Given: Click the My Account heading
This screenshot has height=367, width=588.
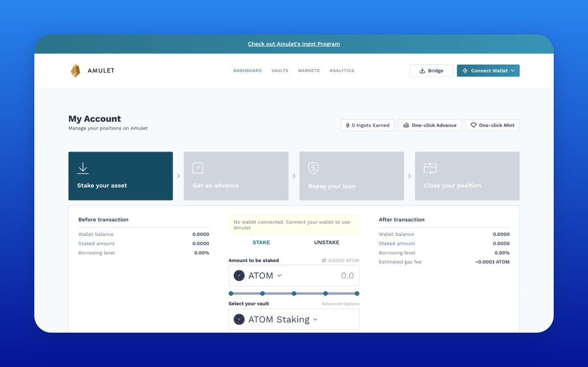Looking at the screenshot, I should [x=95, y=119].
